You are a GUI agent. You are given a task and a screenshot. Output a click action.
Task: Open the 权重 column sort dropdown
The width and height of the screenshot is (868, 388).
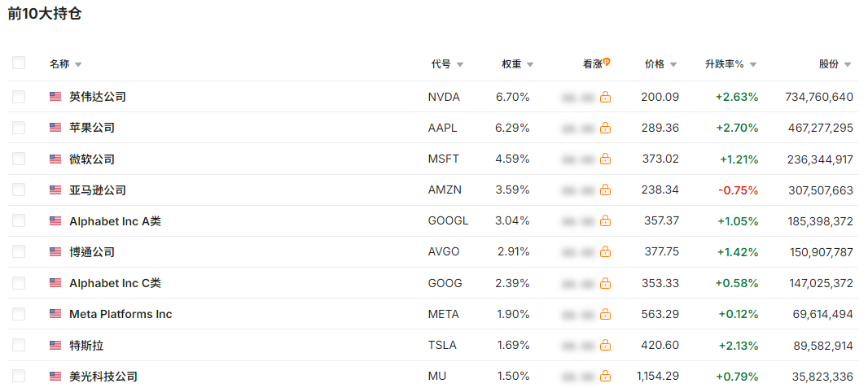pos(530,65)
